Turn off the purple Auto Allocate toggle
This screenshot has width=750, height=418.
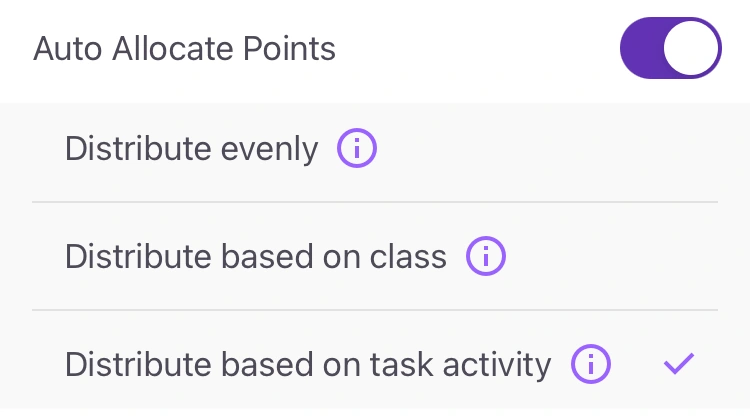[670, 48]
